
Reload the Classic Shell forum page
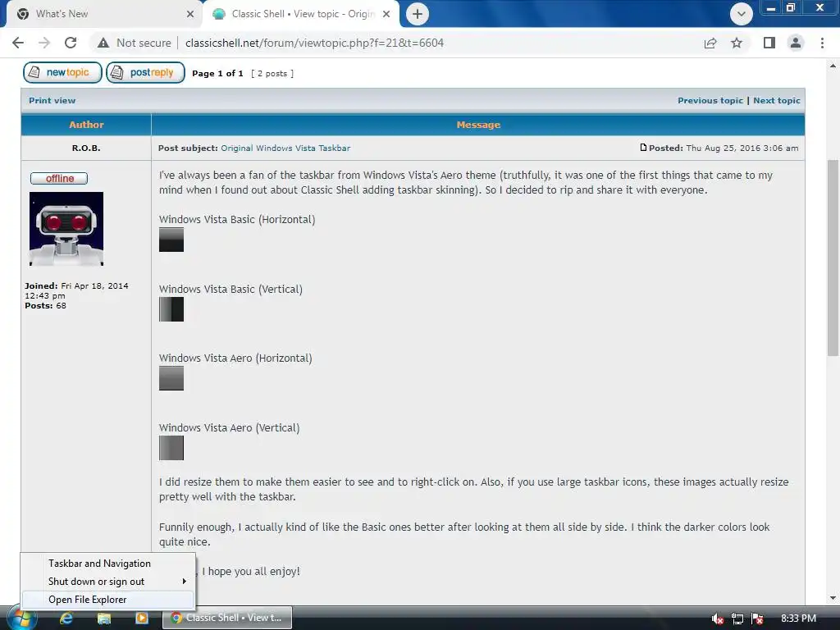pyautogui.click(x=71, y=43)
